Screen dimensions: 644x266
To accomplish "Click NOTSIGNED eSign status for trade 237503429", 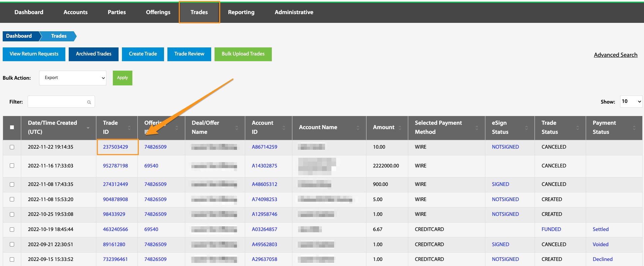I will (505, 147).
